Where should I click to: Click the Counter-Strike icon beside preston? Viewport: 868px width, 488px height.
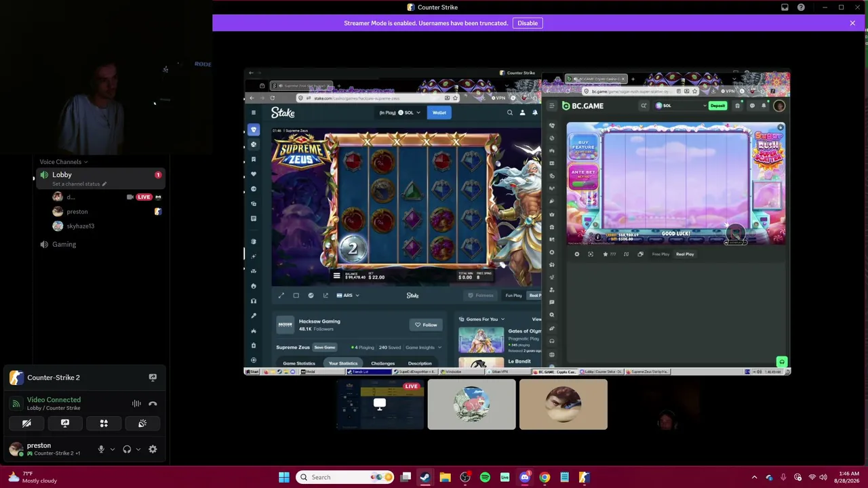coord(157,211)
